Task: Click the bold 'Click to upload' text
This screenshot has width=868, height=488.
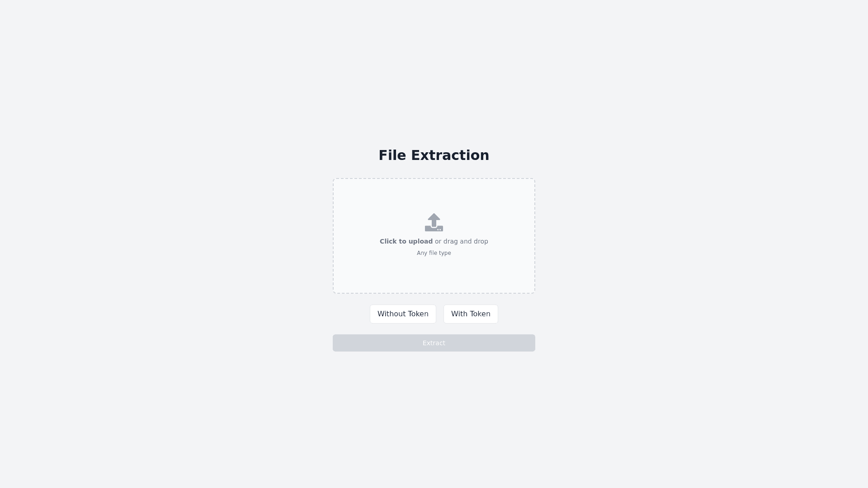Action: coord(406,241)
